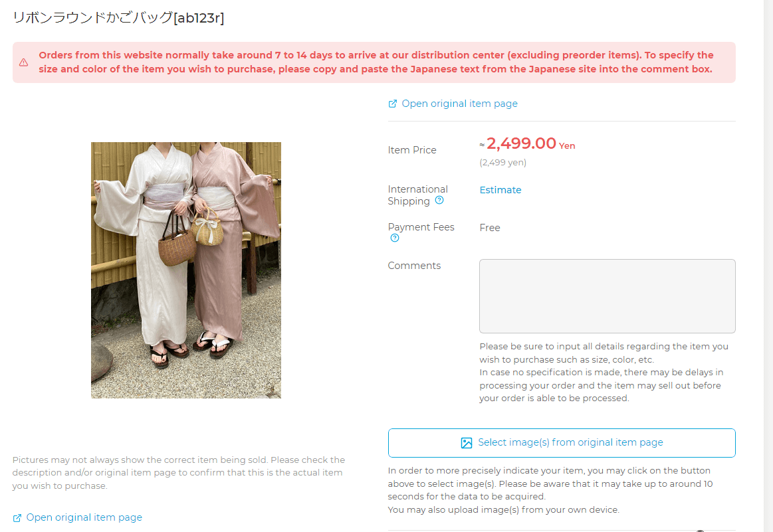Open the International Shipping help question mark icon
Viewport: 773px width, 532px height.
[x=439, y=200]
